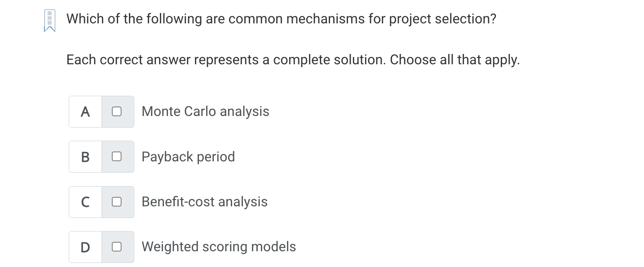Click the Benefit-cost analysis answer text
Viewport: 644px width, 267px height.
(x=204, y=202)
